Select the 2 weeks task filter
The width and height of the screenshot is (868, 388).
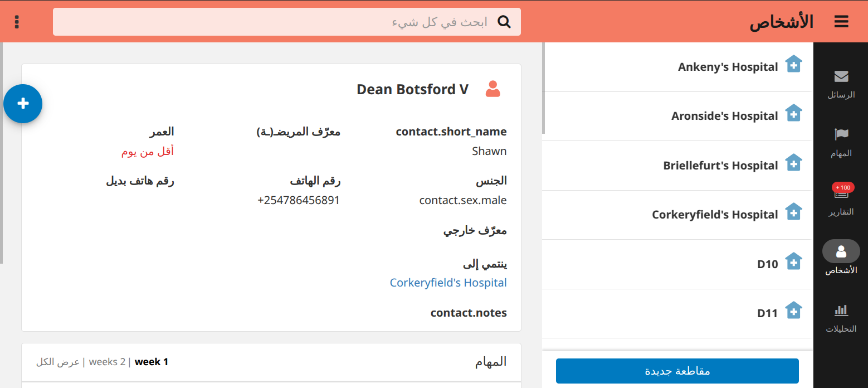(107, 362)
